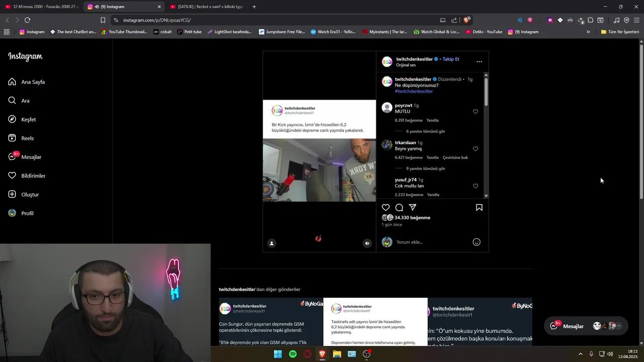Open File Explorer from taskbar

tap(337, 354)
